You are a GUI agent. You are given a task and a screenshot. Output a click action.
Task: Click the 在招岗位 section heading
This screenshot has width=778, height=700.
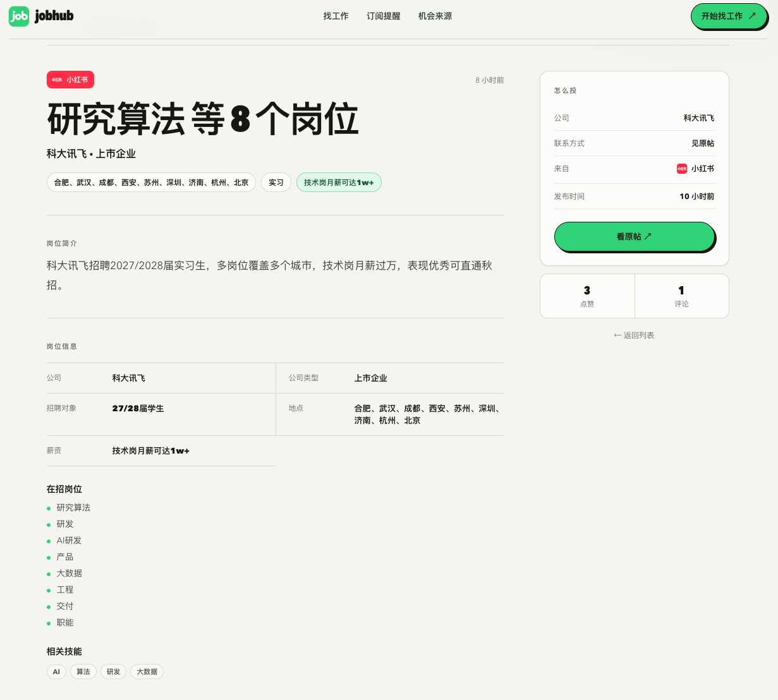click(x=64, y=489)
